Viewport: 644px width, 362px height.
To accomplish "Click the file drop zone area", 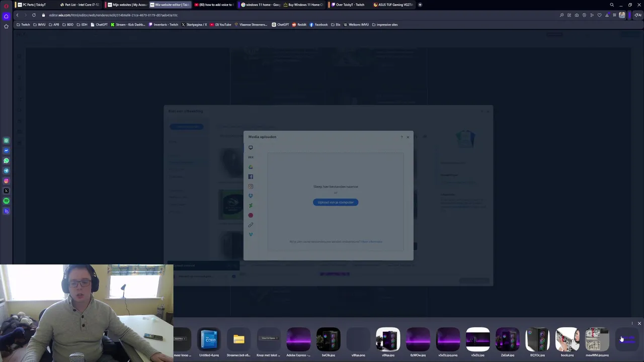I will click(x=336, y=201).
